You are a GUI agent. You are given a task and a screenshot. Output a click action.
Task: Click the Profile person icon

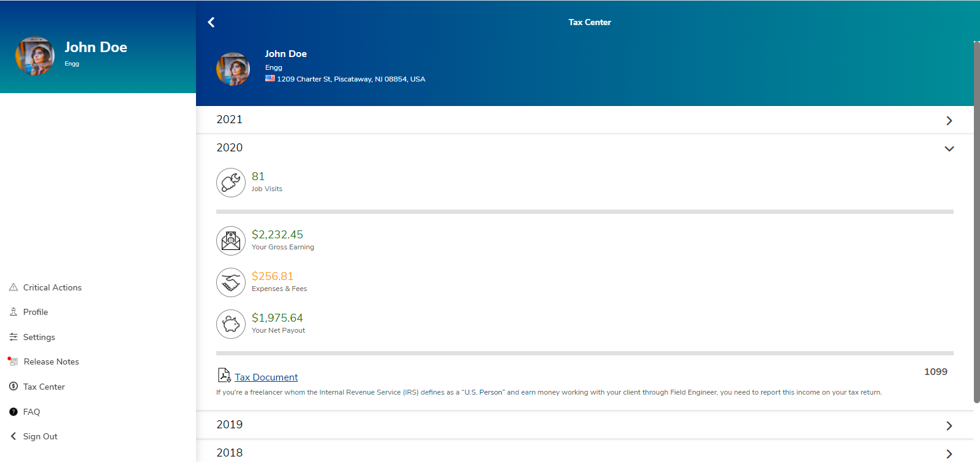point(13,312)
